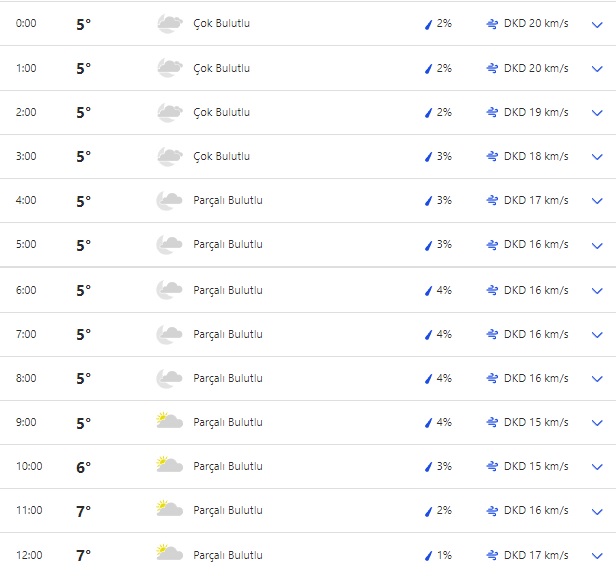Open details chevron for 6:00
Viewport: 616px width, 576px height.
(598, 291)
